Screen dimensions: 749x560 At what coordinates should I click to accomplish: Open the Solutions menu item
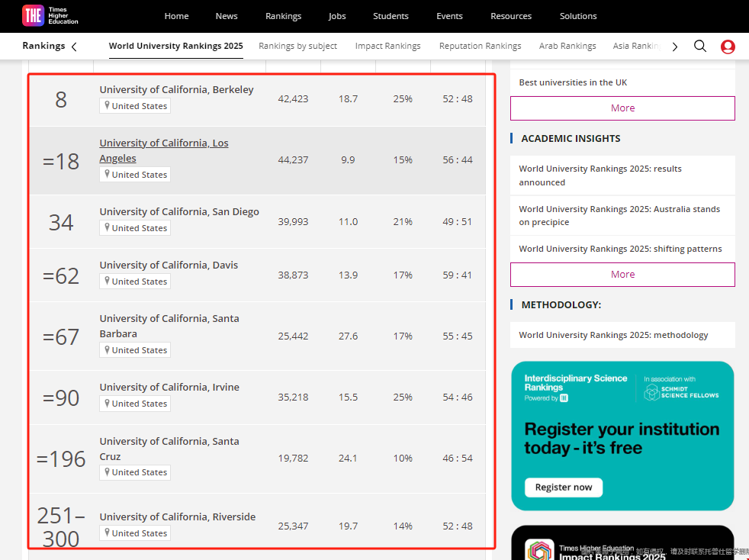(578, 16)
